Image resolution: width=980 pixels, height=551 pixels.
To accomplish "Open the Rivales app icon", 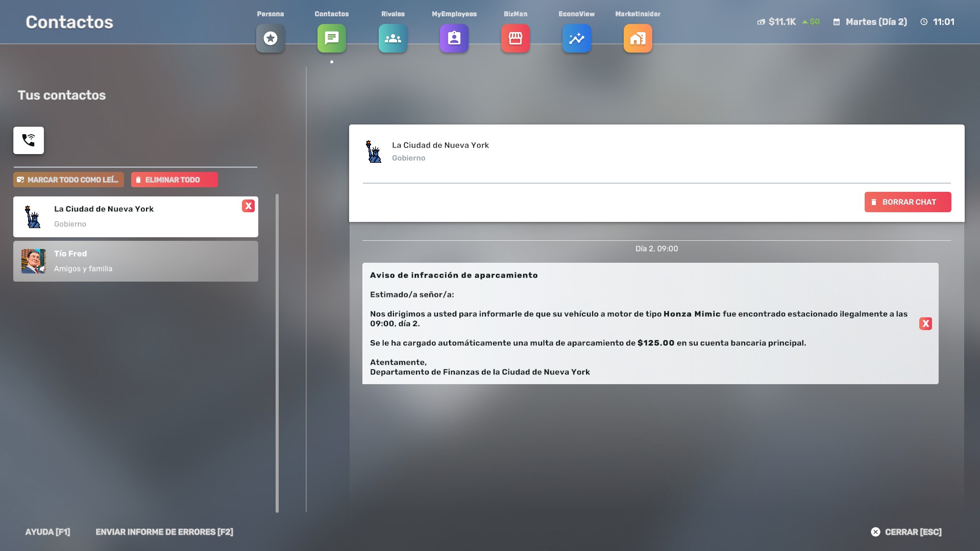I will click(x=393, y=38).
